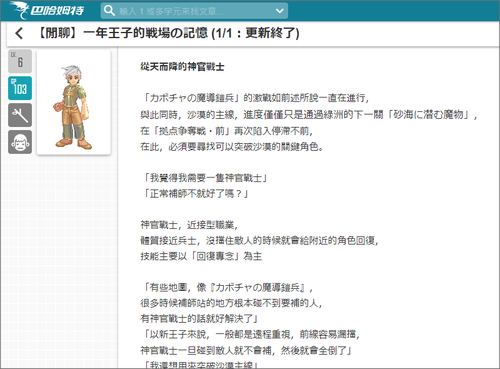Screen dimensions: 500x369
Task: Click the line 很多時候補師站的地方根本碰不到要補的人
Action: [x=231, y=303]
